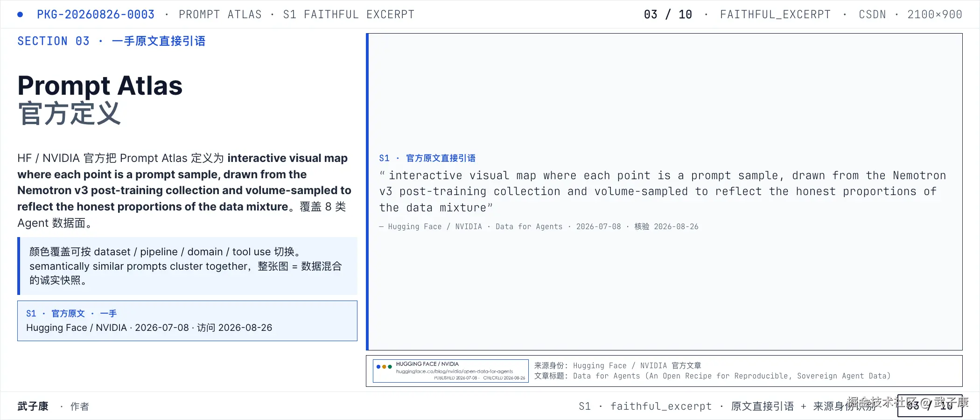Select the "官方定义" subtitle
980x420 pixels.
coord(70,113)
